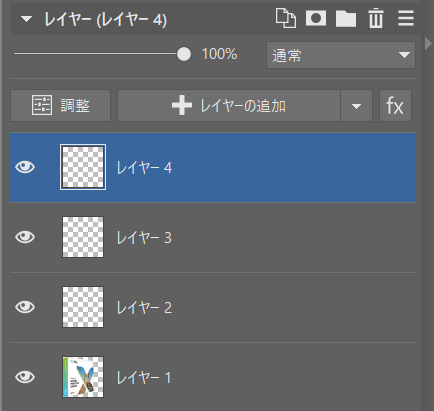
Task: Click the 調整 button
Action: coord(60,106)
